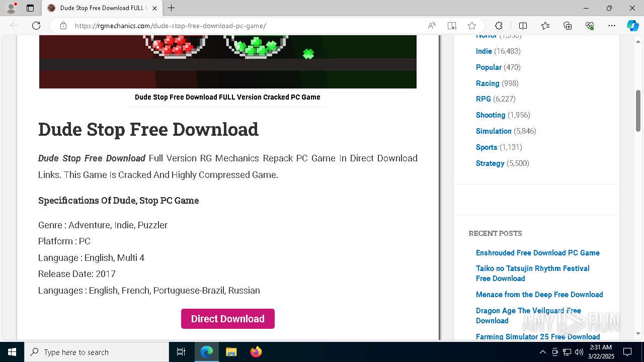
Task: Open the volume control tray icon
Action: pyautogui.click(x=579, y=352)
